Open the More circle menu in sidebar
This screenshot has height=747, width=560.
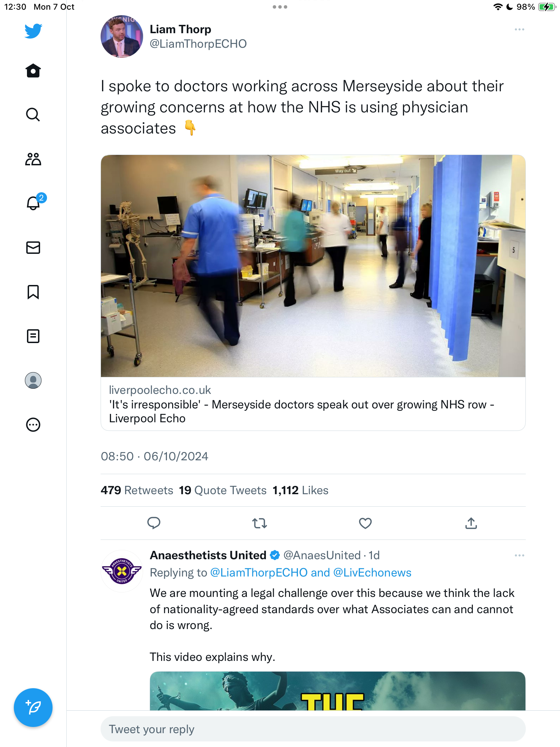pos(33,424)
